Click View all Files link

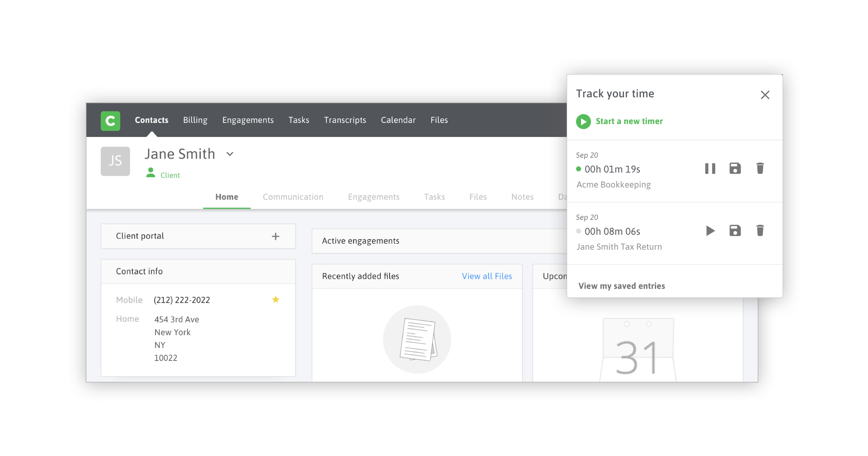(487, 276)
